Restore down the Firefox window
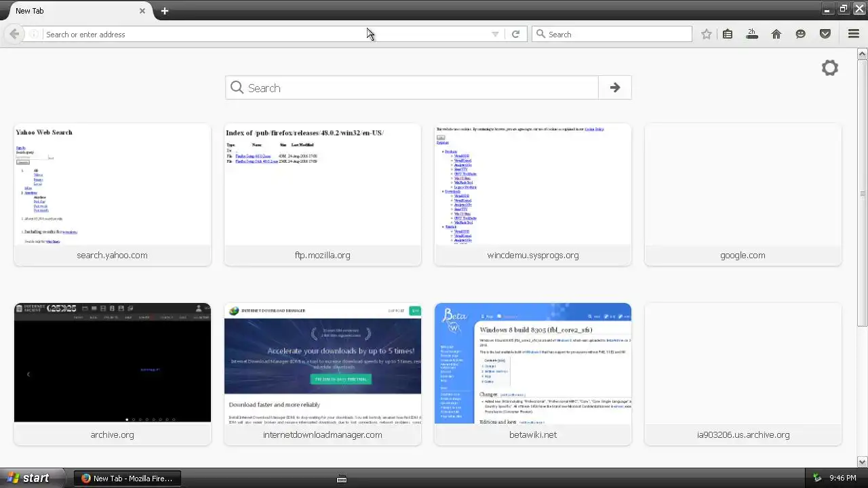 pyautogui.click(x=843, y=9)
